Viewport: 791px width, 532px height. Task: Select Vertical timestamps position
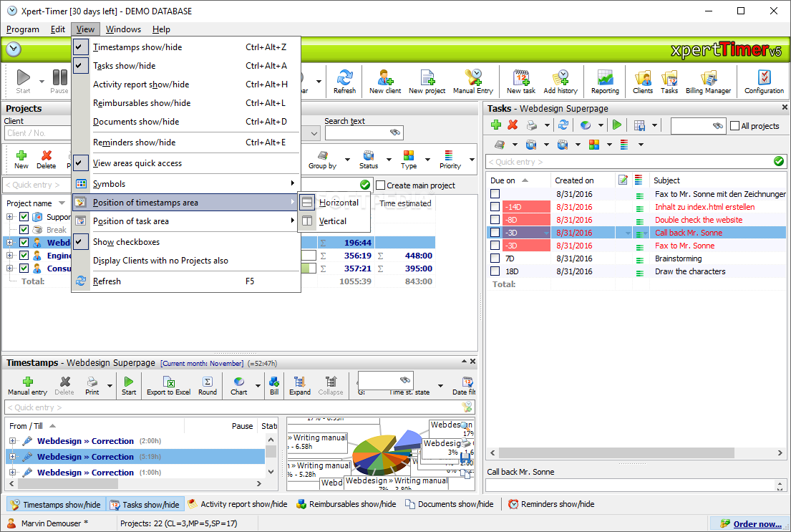tap(334, 221)
